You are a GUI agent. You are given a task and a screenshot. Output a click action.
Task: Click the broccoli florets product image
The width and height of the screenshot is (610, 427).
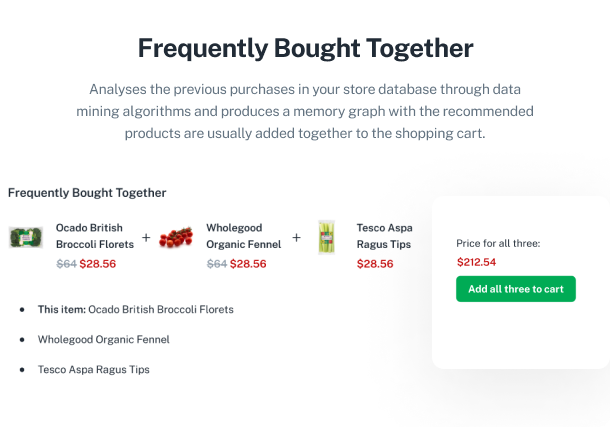tap(26, 238)
